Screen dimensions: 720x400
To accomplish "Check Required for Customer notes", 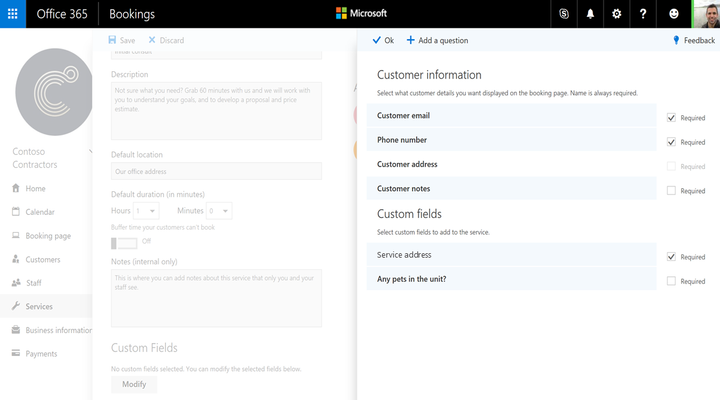I will tap(671, 191).
